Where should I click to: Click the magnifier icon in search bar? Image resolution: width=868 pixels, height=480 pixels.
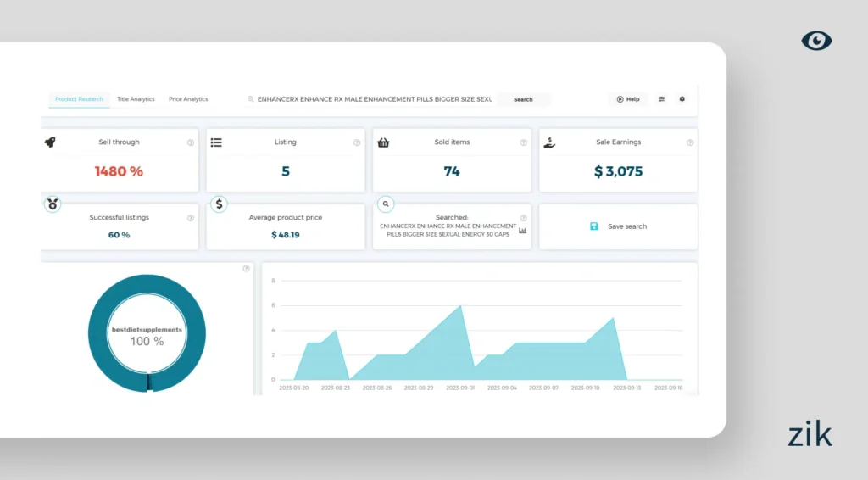point(250,99)
